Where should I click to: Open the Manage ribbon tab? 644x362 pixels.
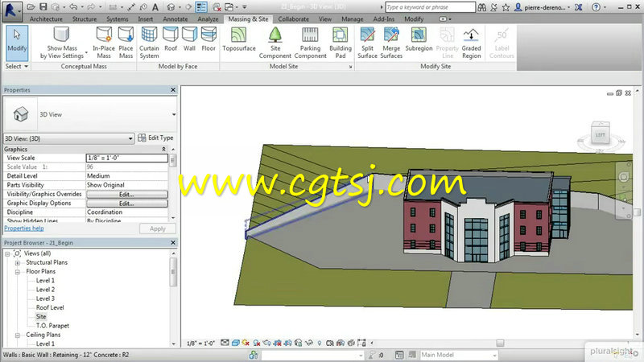(352, 19)
